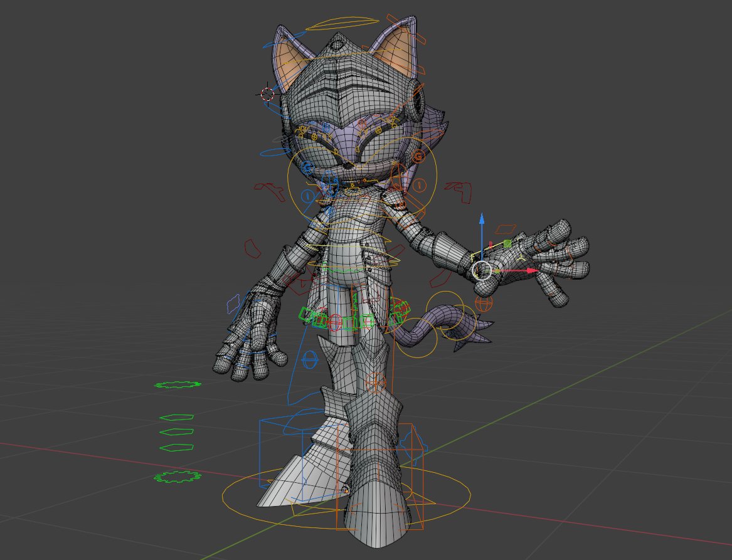
Task: Select the orange box control around the front foot
Action: coord(380,477)
